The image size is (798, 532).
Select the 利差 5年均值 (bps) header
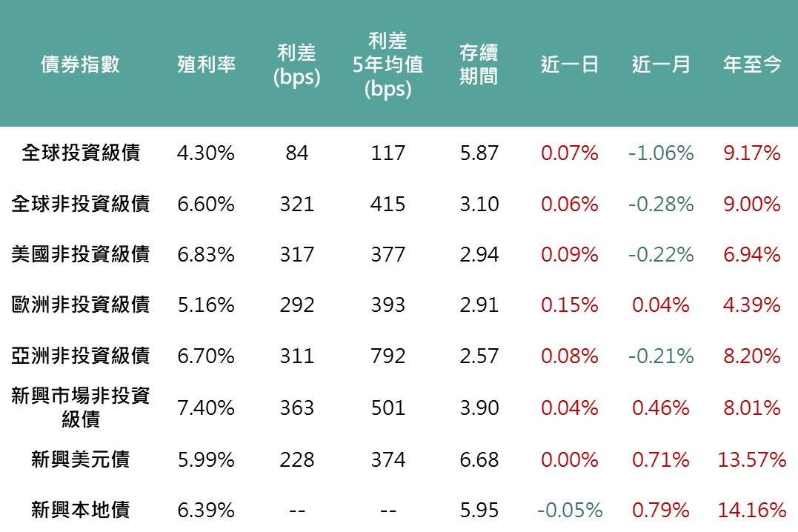click(x=388, y=64)
